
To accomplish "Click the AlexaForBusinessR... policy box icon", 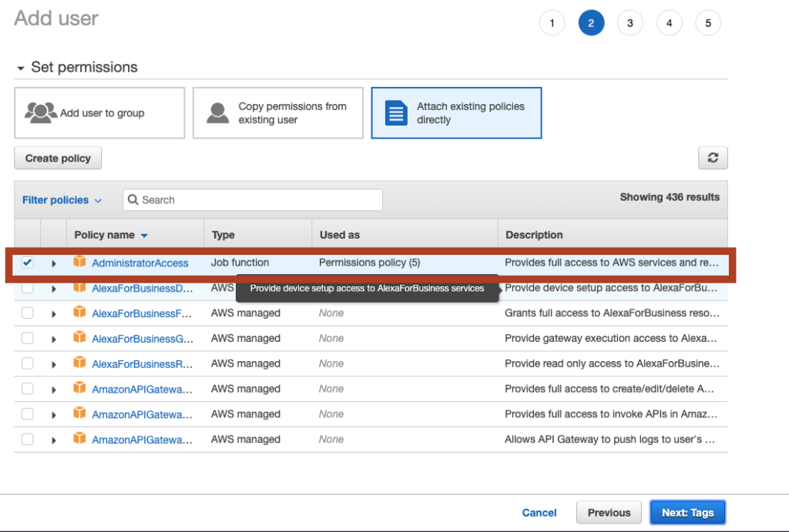I will point(79,362).
